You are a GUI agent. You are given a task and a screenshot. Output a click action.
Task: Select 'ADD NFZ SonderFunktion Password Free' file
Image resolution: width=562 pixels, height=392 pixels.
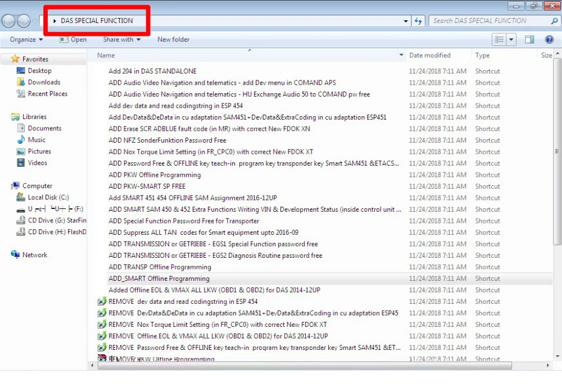167,140
